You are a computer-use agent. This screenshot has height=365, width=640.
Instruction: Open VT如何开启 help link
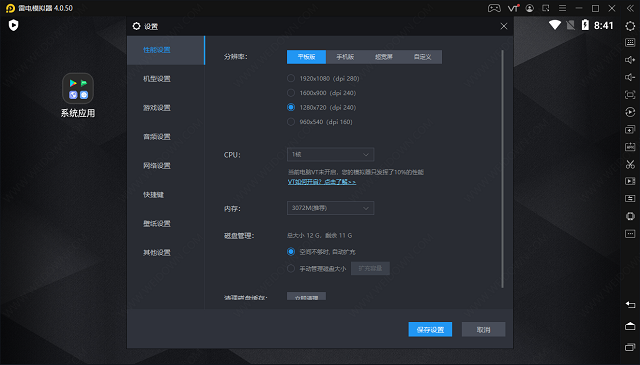pyautogui.click(x=322, y=182)
